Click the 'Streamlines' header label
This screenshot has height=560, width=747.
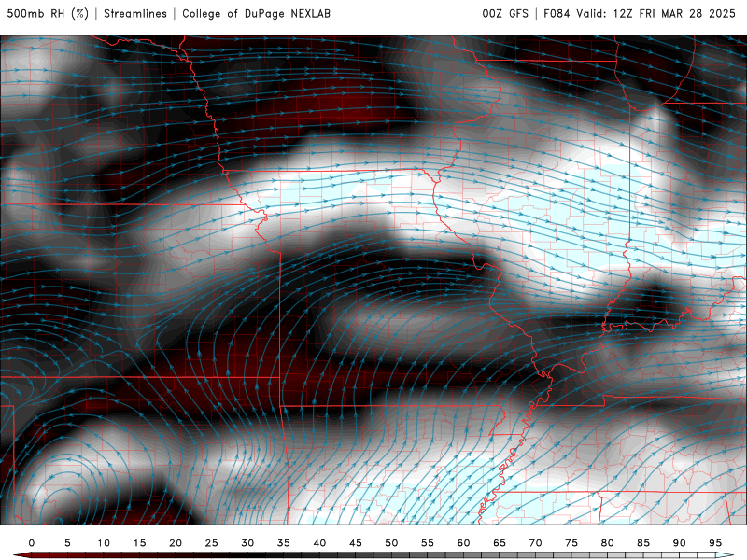[135, 14]
